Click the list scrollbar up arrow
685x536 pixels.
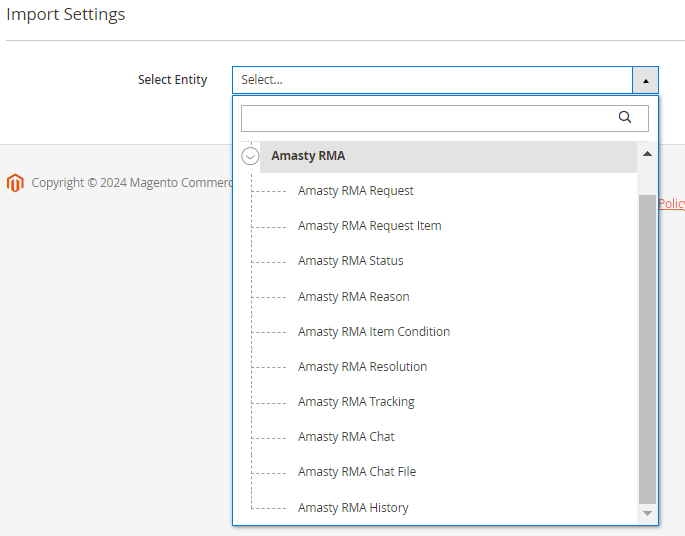[647, 154]
